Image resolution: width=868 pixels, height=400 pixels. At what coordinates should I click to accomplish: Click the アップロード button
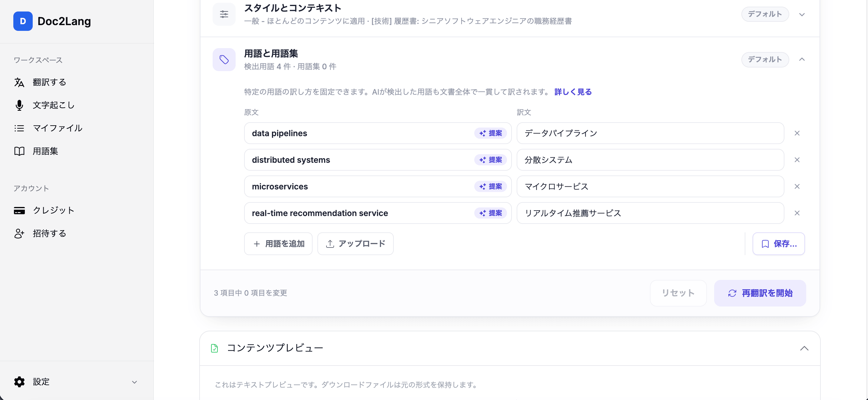tap(356, 244)
